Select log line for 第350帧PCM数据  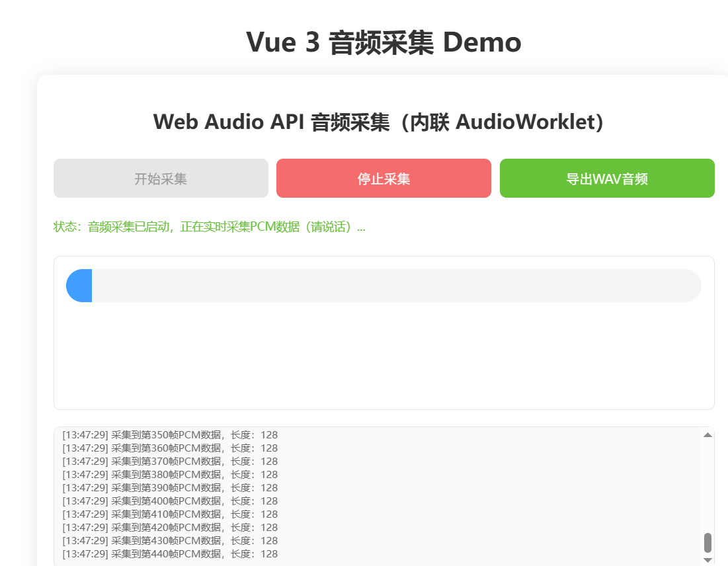pos(170,435)
